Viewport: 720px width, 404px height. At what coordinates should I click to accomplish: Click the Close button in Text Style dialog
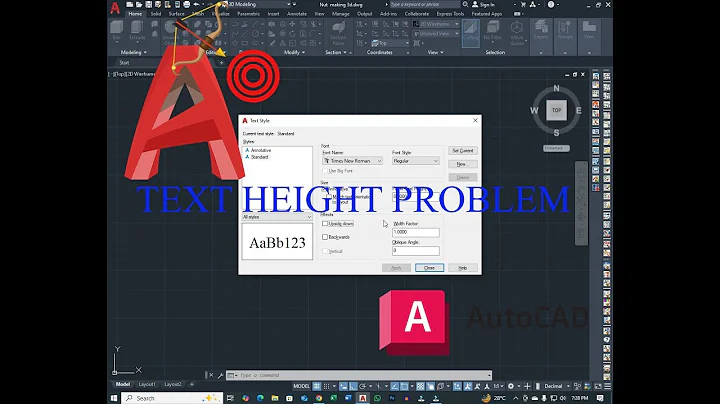pyautogui.click(x=429, y=268)
